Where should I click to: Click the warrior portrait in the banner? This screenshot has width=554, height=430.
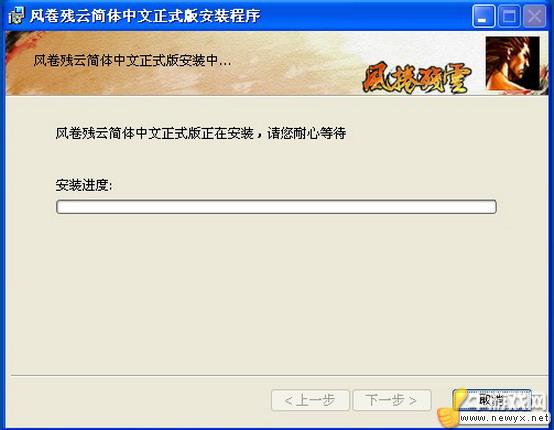click(513, 64)
